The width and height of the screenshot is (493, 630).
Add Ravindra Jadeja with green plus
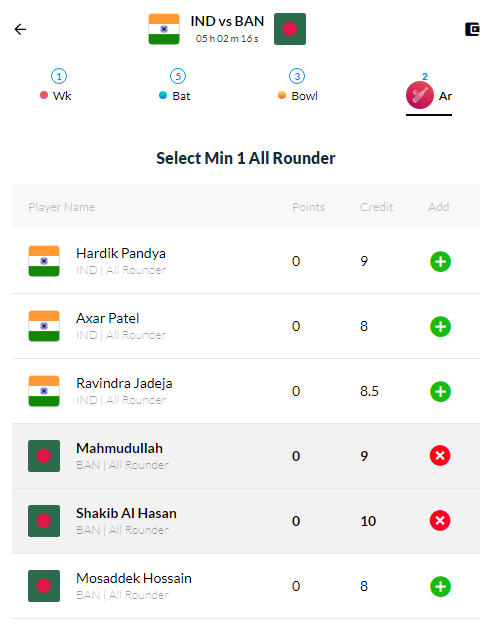[x=440, y=392]
